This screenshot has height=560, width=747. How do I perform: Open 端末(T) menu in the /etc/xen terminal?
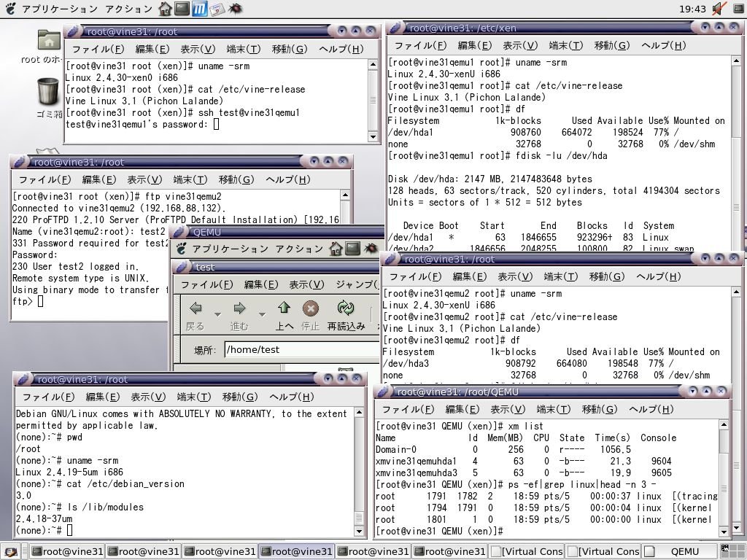click(x=567, y=45)
